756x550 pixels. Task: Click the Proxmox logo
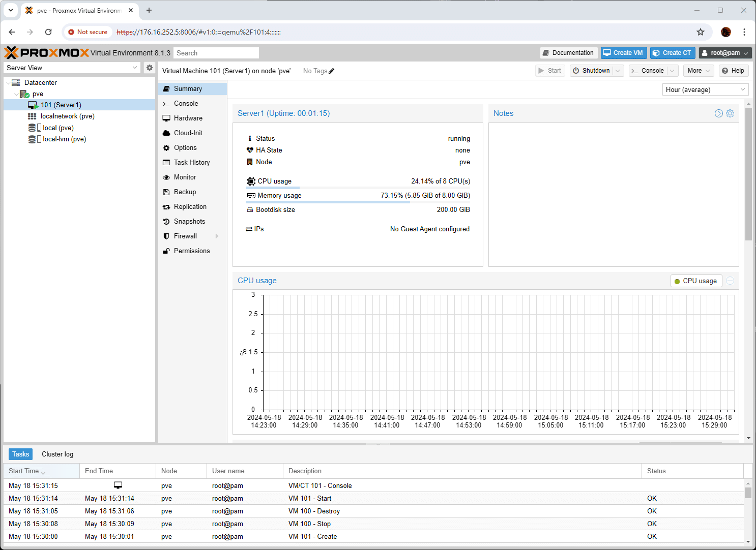pyautogui.click(x=47, y=53)
